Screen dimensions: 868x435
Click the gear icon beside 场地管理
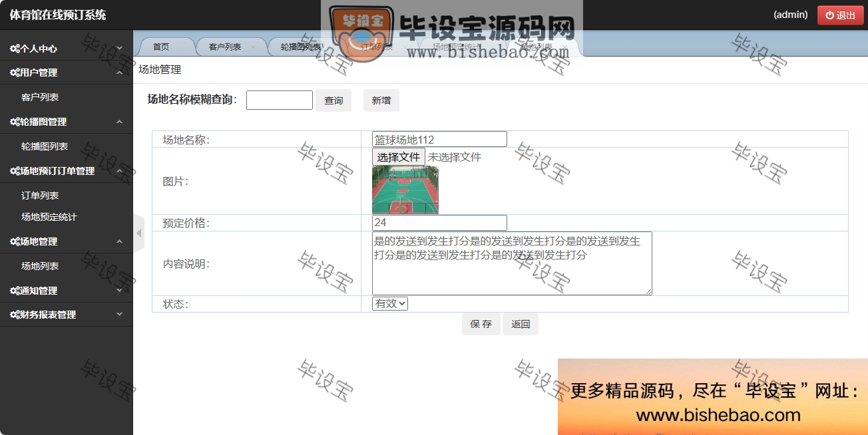pos(14,241)
